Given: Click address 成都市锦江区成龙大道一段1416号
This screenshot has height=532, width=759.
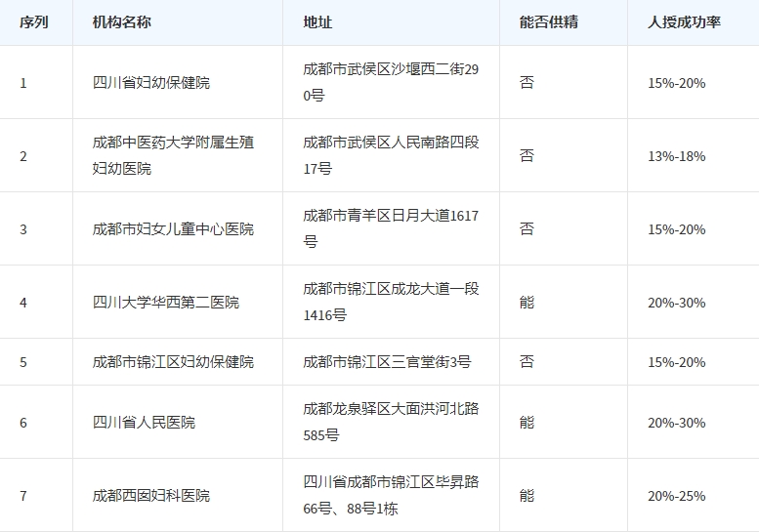Looking at the screenshot, I should [x=391, y=302].
